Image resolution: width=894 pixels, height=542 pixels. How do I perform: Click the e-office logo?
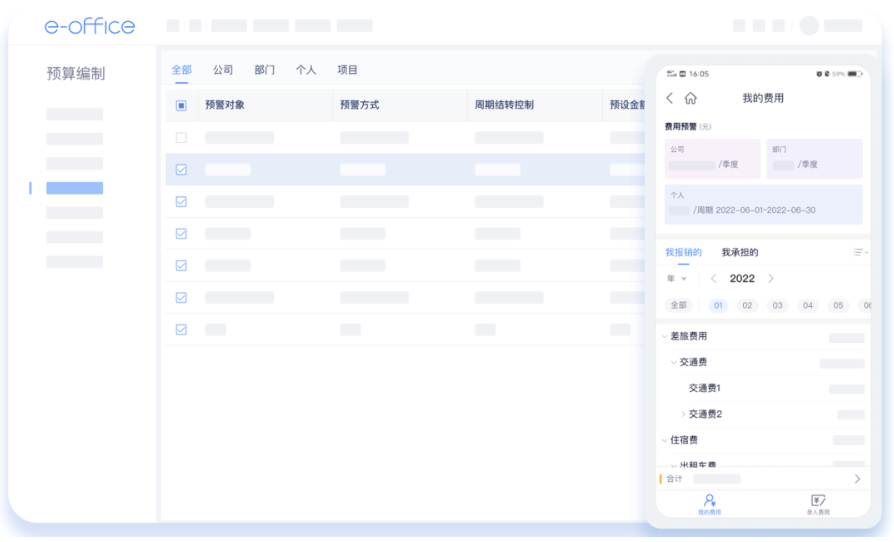click(x=90, y=27)
